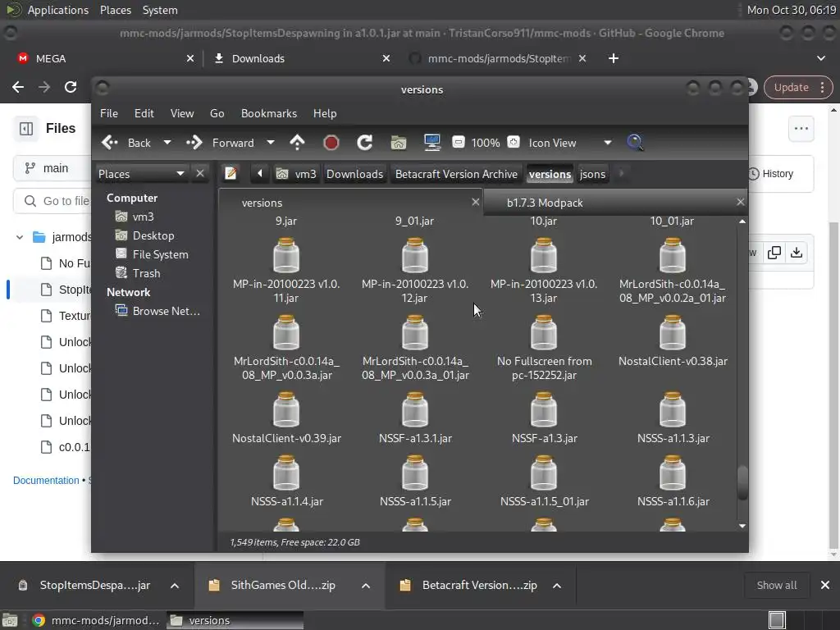Click scrollbar down arrow in file list

pos(742,526)
